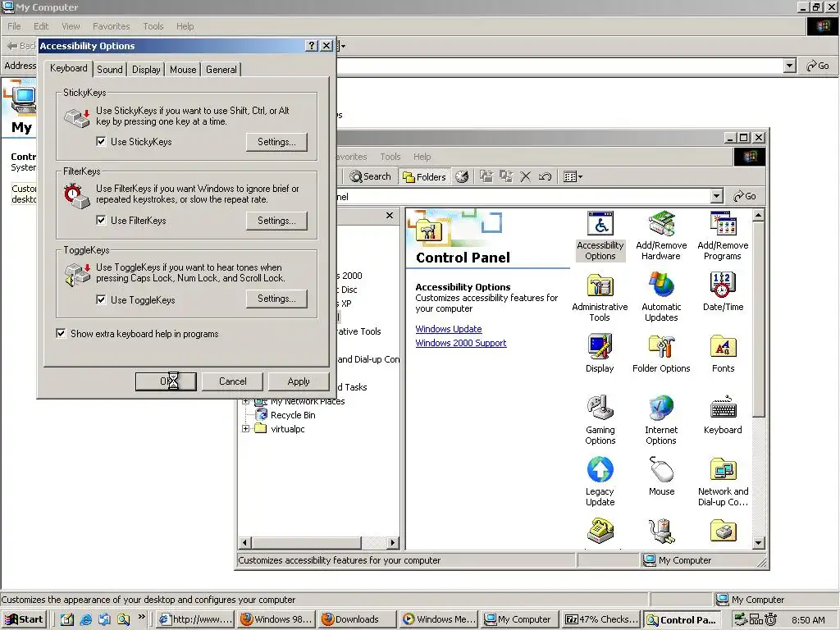Open the Add/Remove Programs icon
Viewport: 840px width, 630px height.
point(723,236)
